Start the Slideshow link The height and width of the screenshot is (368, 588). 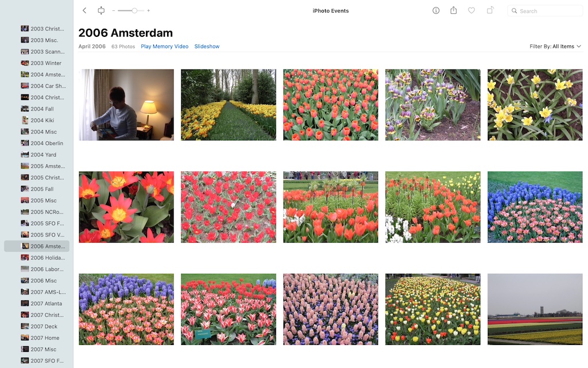click(x=207, y=47)
